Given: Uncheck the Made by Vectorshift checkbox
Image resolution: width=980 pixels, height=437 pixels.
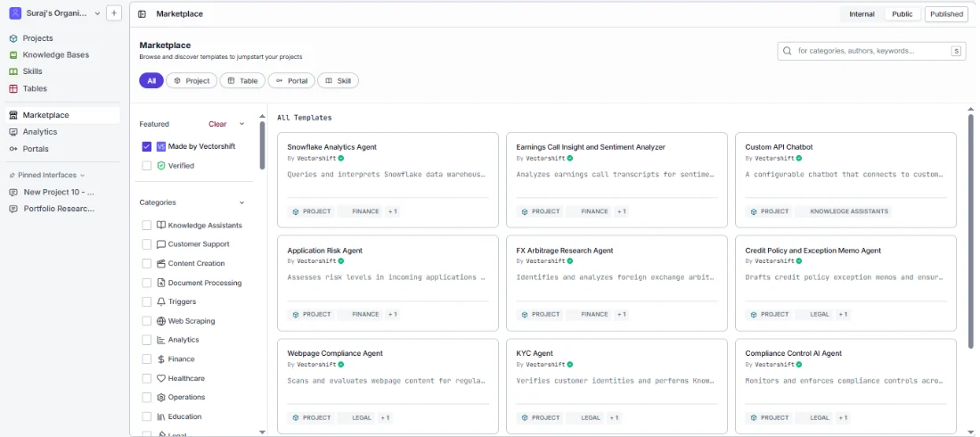Looking at the screenshot, I should coord(147,146).
